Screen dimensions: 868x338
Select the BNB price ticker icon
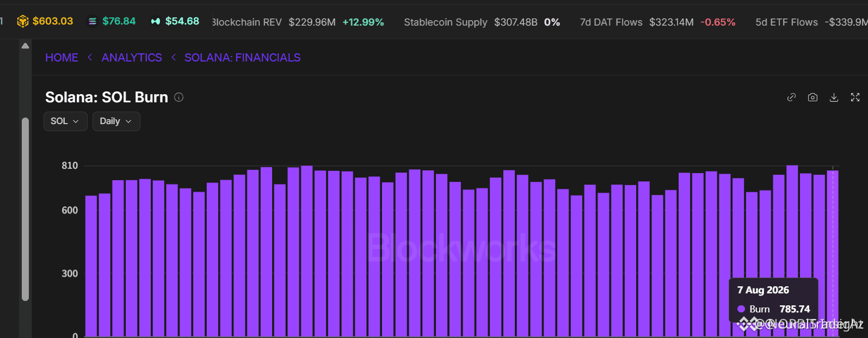[22, 21]
